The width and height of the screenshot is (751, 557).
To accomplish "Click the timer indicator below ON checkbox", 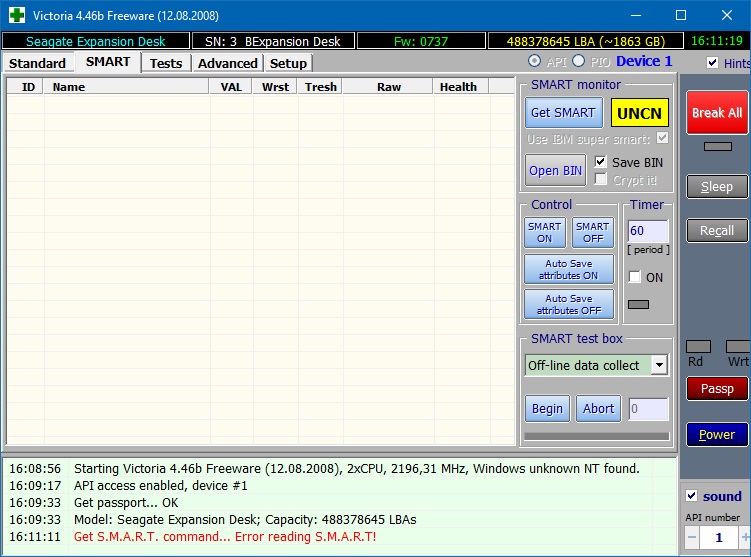I will coord(638,304).
